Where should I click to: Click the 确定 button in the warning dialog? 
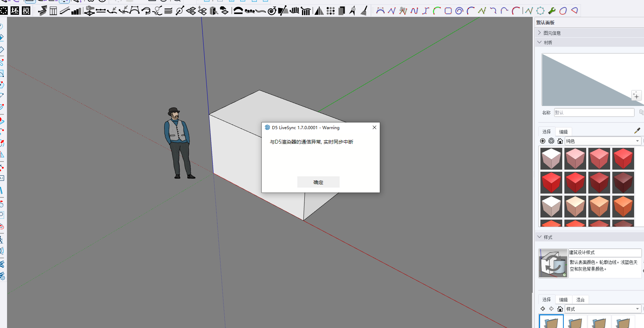pos(318,182)
